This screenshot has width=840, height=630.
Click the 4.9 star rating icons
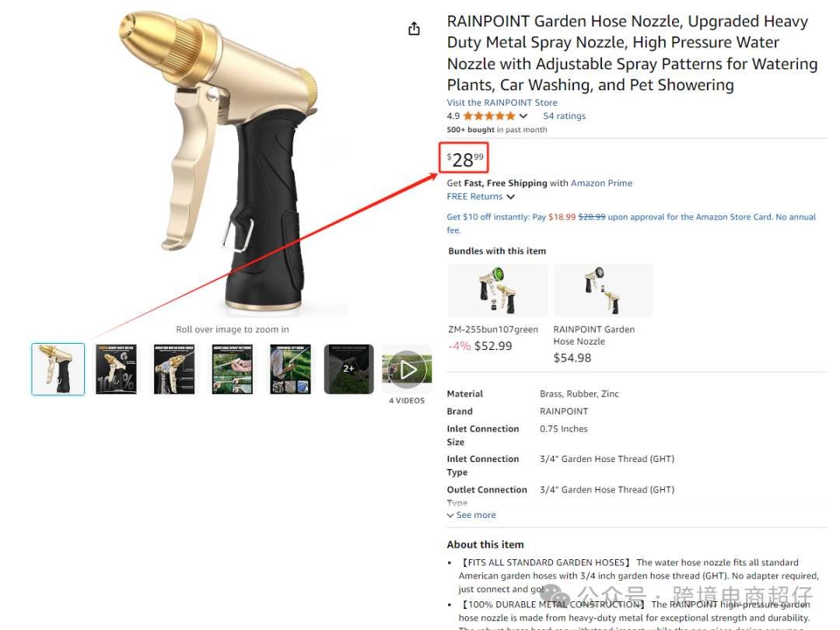pyautogui.click(x=488, y=116)
